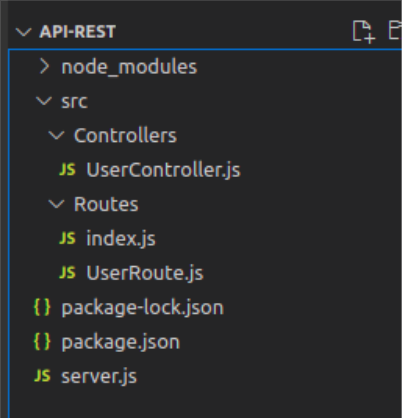Click the JS icon beside index.js
The image size is (402, 418).
pyautogui.click(x=67, y=238)
